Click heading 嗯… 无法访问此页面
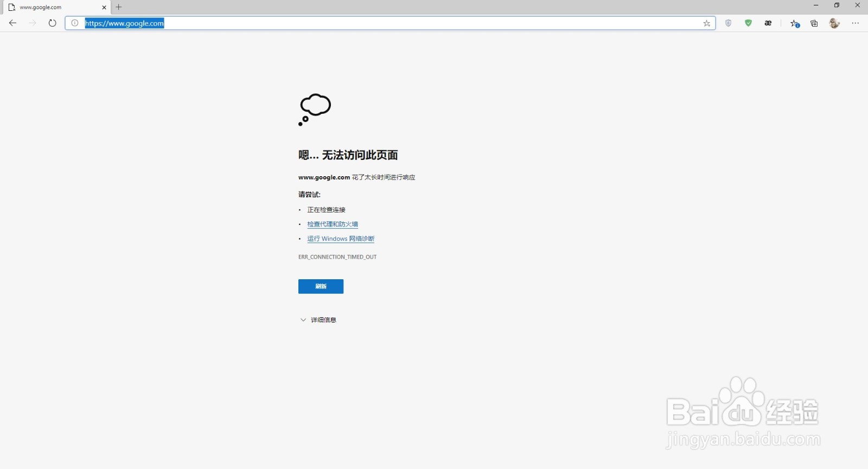This screenshot has width=868, height=469. click(348, 155)
